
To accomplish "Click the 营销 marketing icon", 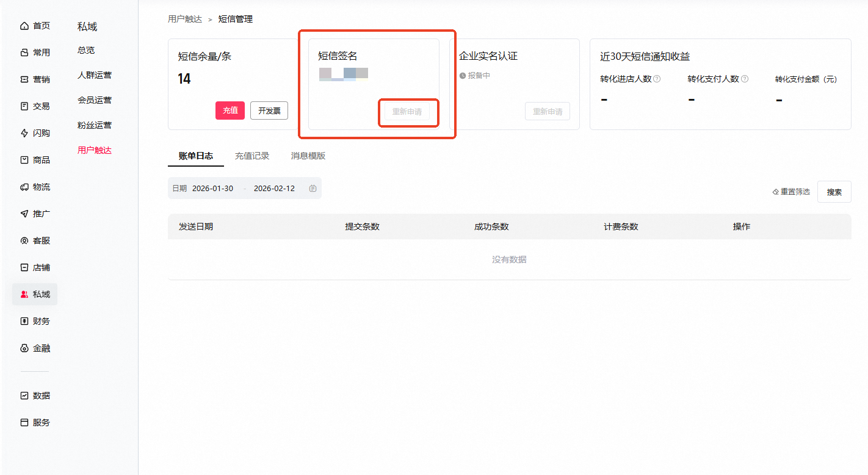I will click(24, 79).
